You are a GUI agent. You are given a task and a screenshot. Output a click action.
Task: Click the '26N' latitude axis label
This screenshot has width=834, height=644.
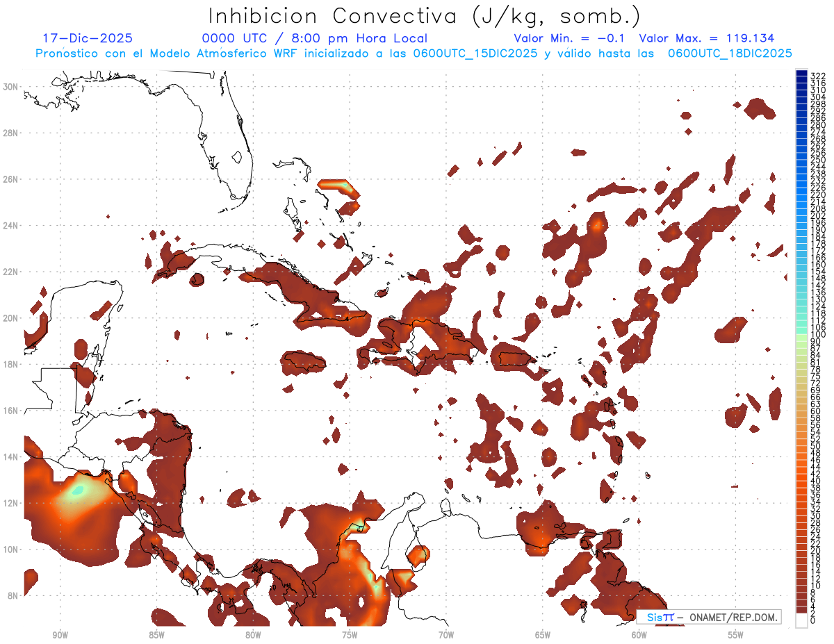pos(10,179)
